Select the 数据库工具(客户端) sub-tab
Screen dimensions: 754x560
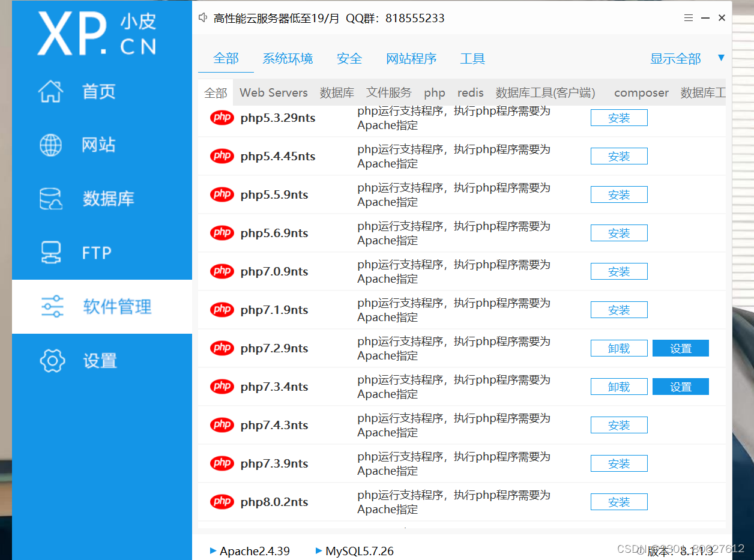546,92
